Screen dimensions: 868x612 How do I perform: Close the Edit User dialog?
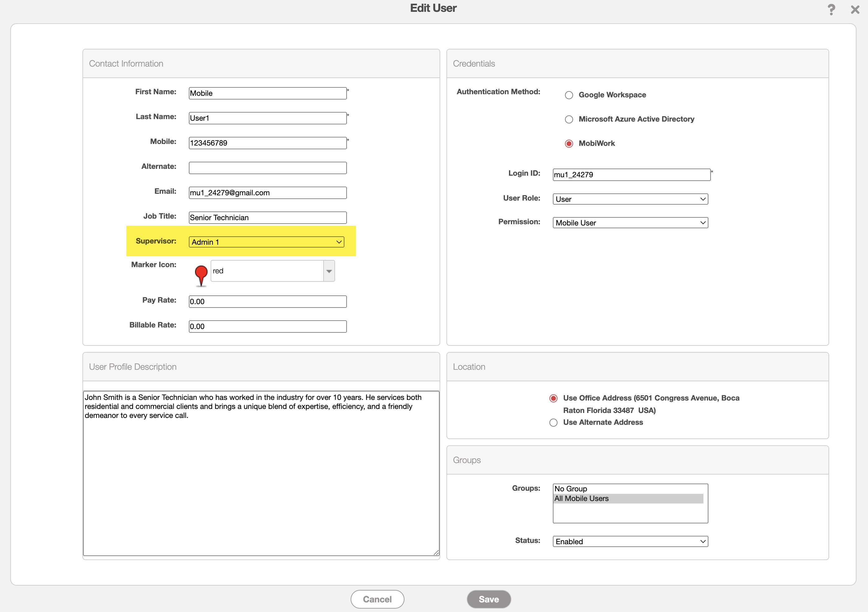pyautogui.click(x=855, y=9)
